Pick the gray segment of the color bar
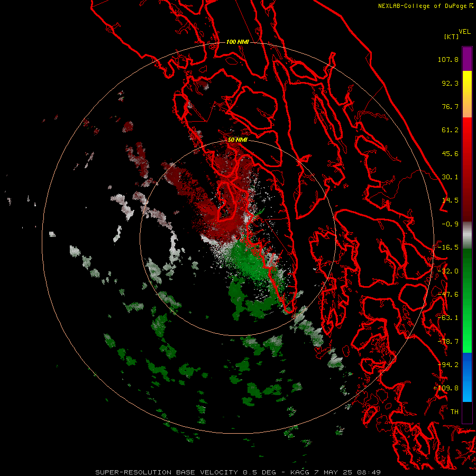The width and height of the screenshot is (476, 476). 467,235
